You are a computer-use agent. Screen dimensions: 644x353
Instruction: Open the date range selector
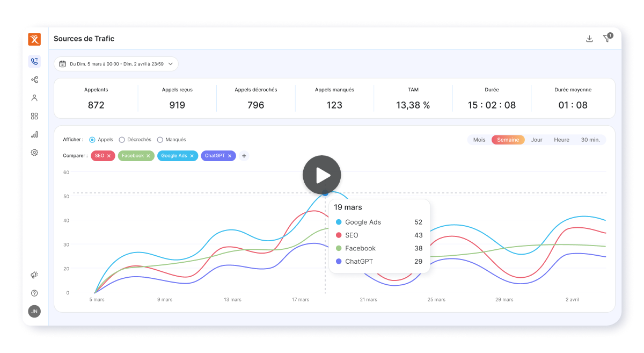119,63
